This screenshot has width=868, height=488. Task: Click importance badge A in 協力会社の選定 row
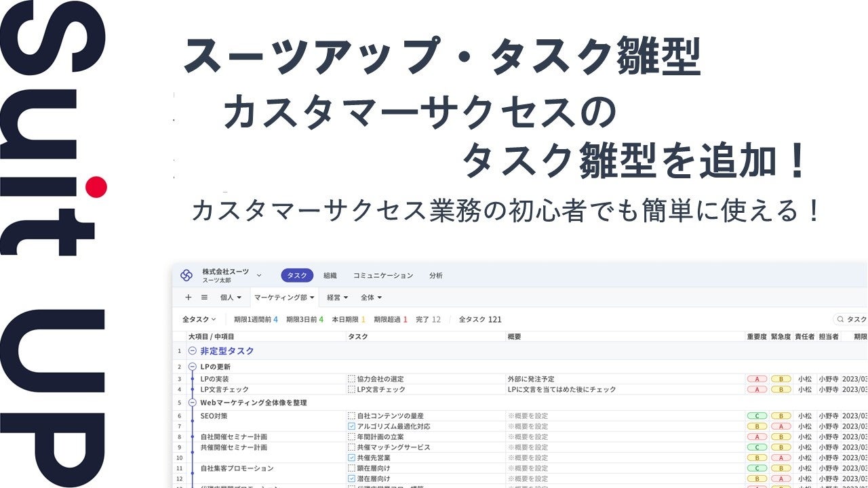click(x=757, y=379)
